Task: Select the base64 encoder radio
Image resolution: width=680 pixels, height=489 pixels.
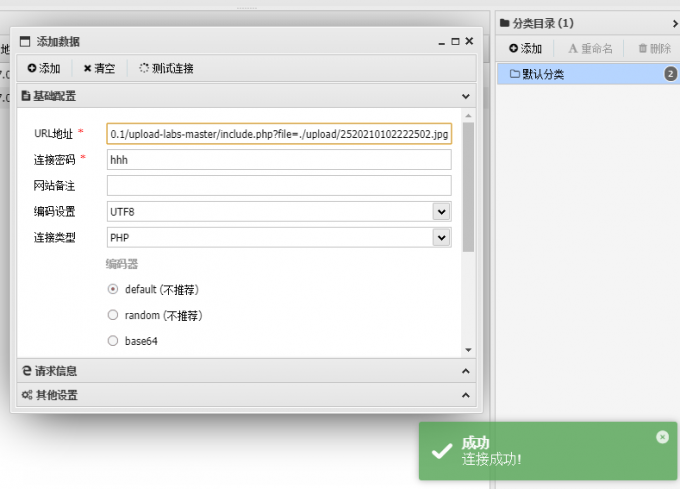Action: pos(113,341)
